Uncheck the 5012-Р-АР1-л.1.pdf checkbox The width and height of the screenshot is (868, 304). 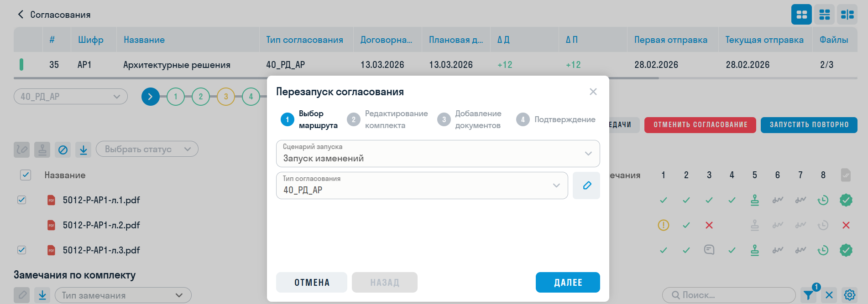(21, 200)
